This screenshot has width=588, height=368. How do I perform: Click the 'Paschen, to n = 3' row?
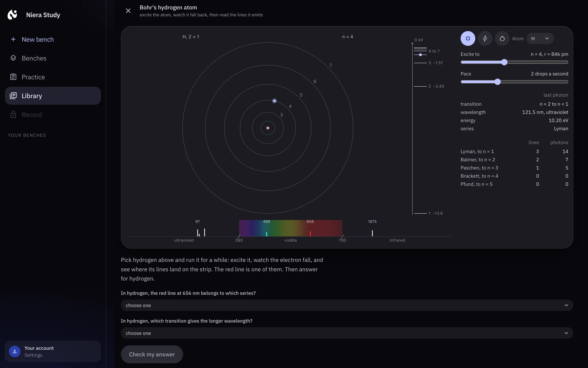click(x=514, y=168)
